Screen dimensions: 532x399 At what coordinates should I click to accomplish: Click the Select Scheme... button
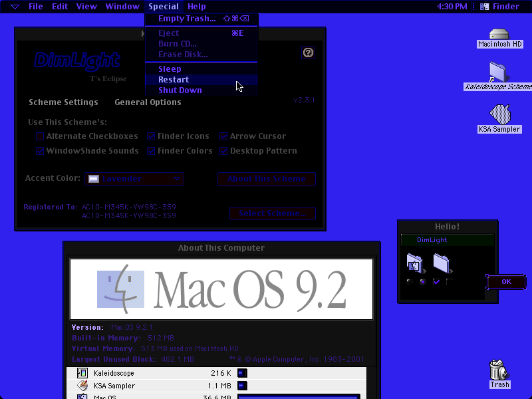pos(273,213)
